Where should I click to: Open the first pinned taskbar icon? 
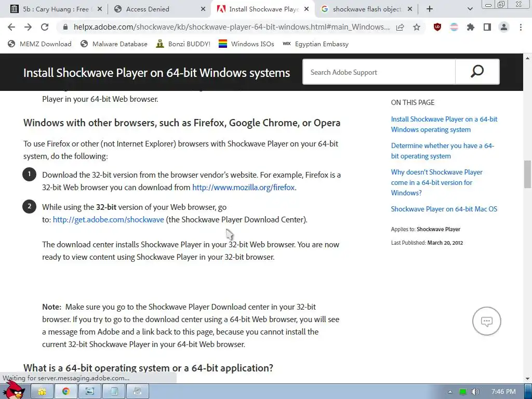point(42,392)
